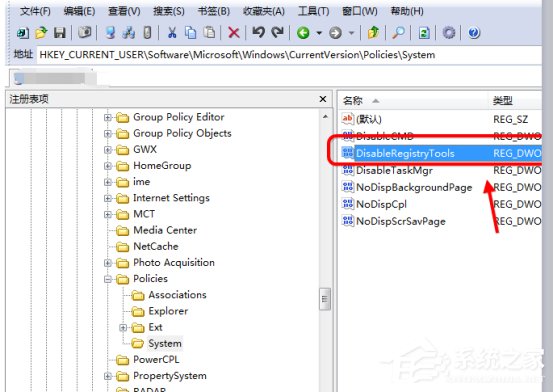Click the gray Forward arrow button
Viewport: 554px width, 392px height.
pyautogui.click(x=335, y=33)
